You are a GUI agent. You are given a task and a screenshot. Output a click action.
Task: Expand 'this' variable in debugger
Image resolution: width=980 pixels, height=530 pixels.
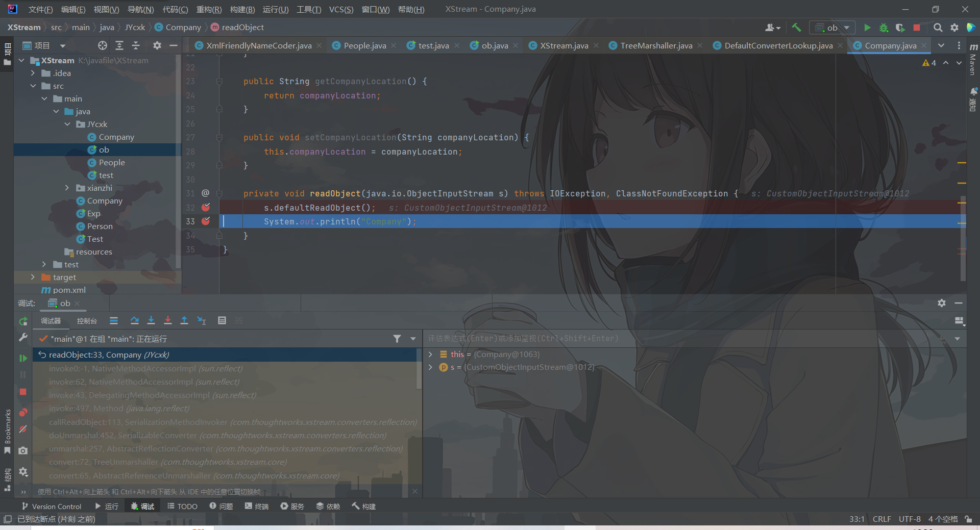pyautogui.click(x=430, y=354)
